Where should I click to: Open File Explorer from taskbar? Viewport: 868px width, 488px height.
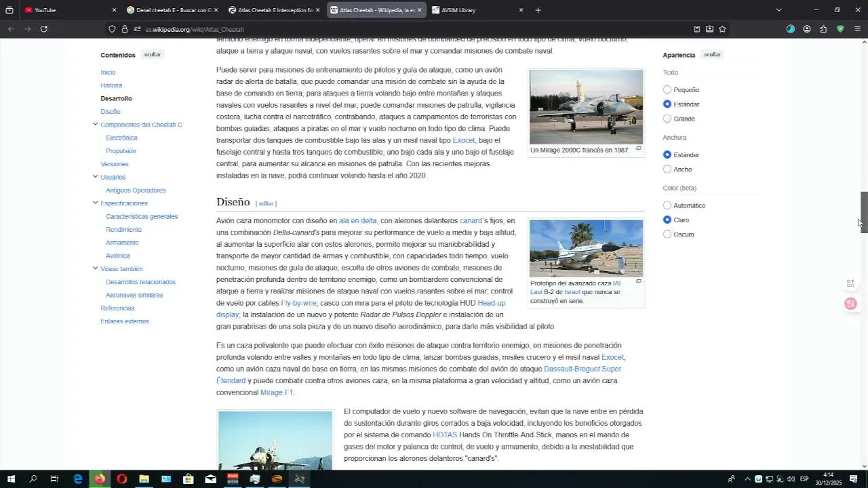pos(144,479)
